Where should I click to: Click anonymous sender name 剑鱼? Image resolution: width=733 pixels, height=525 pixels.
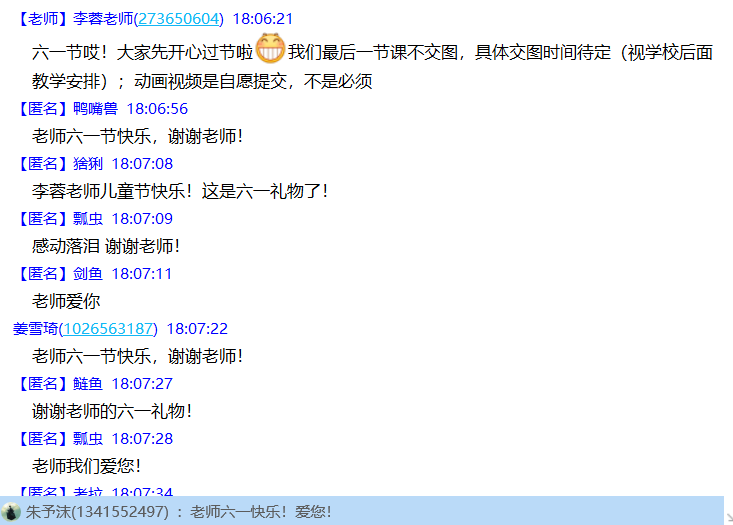(x=88, y=273)
